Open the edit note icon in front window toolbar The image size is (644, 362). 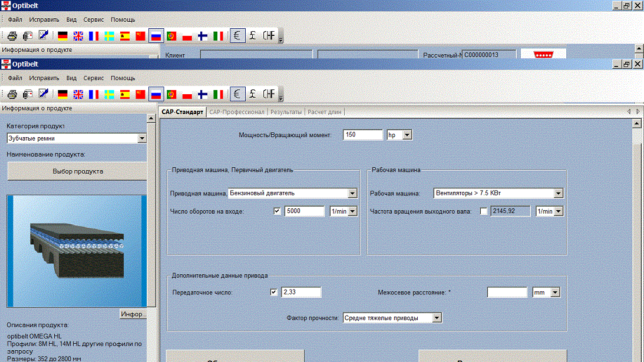coord(43,94)
